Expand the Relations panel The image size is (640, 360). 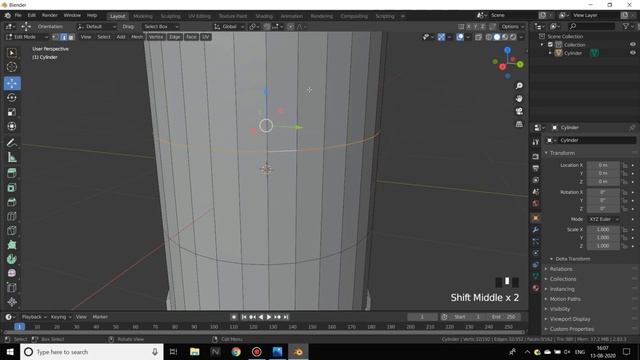pos(561,269)
